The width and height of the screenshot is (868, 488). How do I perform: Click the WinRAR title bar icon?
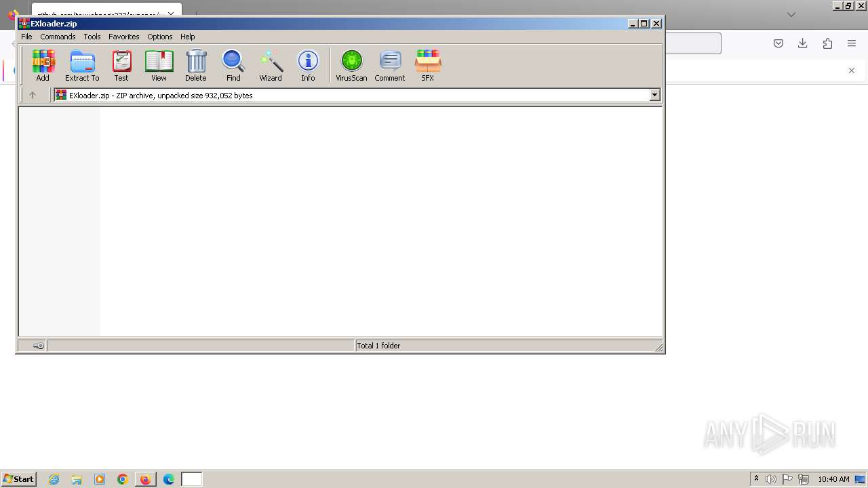pos(24,23)
